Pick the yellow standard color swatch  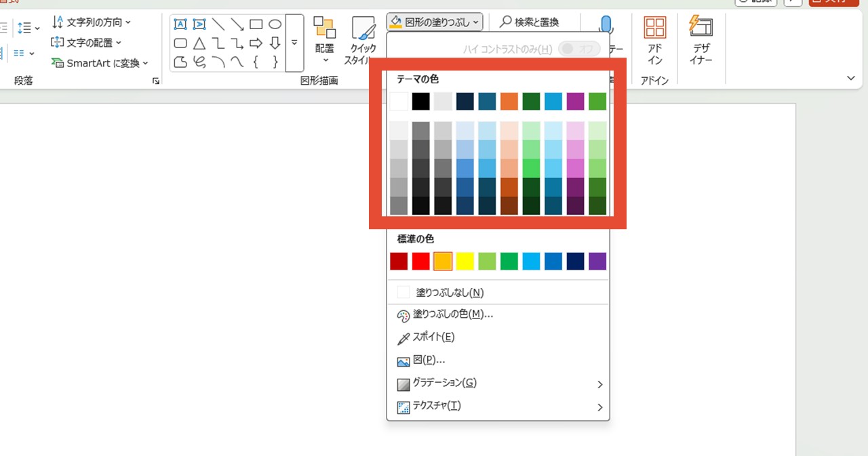(465, 262)
